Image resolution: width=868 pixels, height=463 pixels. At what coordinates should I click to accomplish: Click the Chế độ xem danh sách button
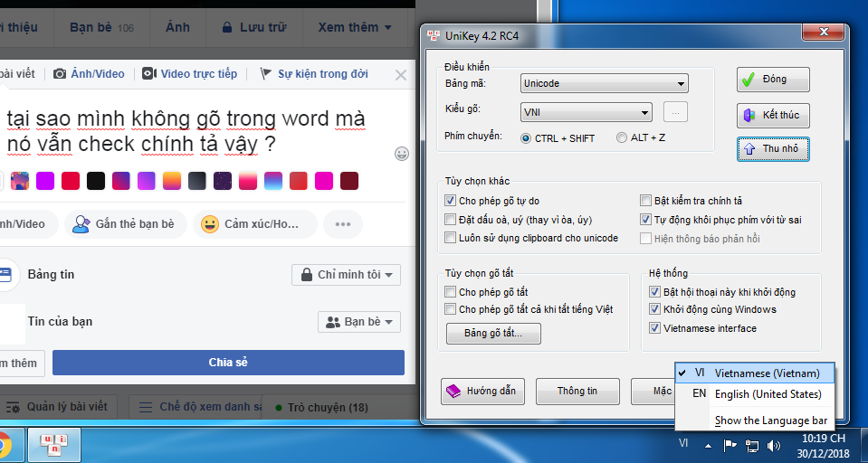(196, 407)
